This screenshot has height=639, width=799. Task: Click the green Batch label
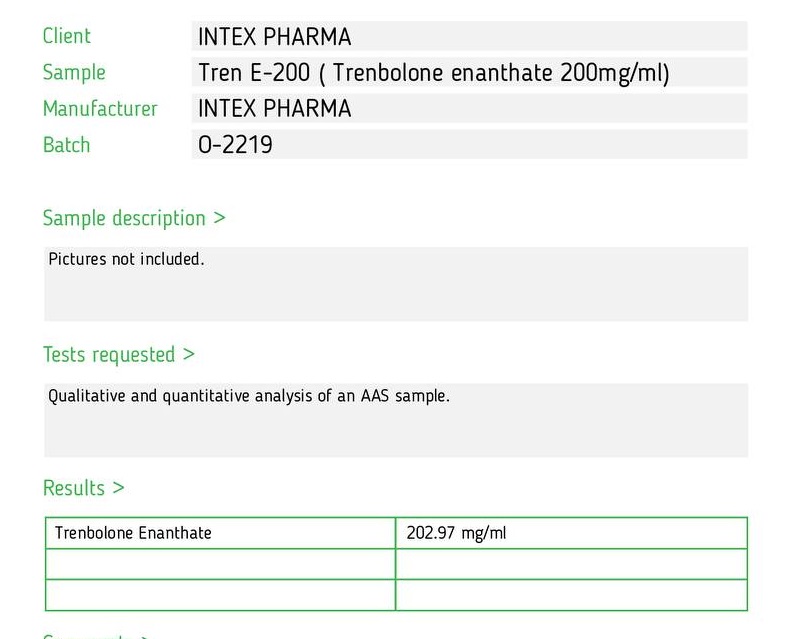click(67, 145)
